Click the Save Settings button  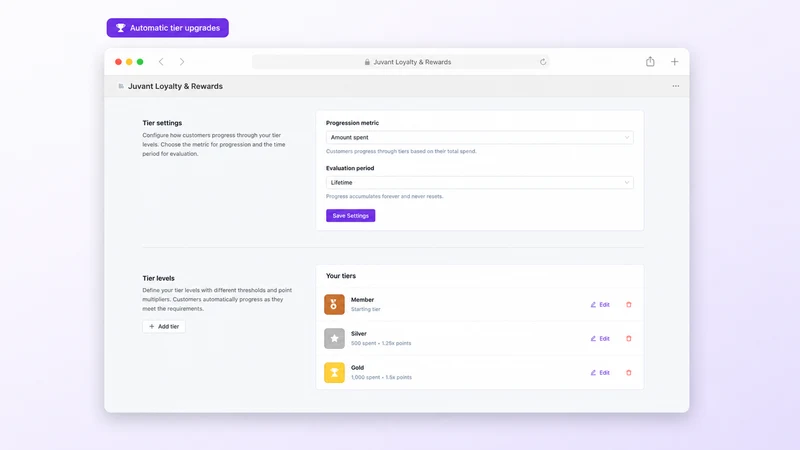(x=351, y=216)
